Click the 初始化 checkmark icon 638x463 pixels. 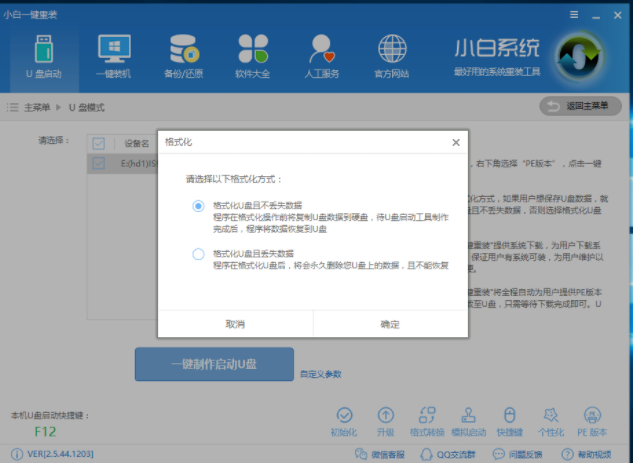point(344,415)
